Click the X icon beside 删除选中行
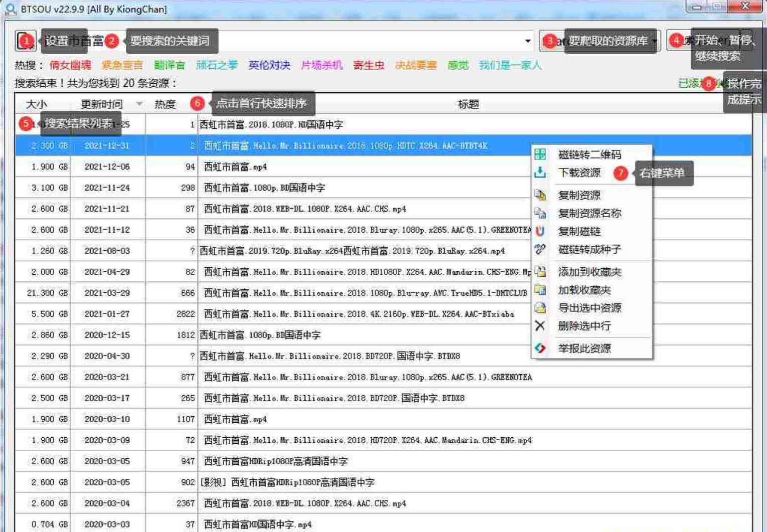 coord(540,326)
